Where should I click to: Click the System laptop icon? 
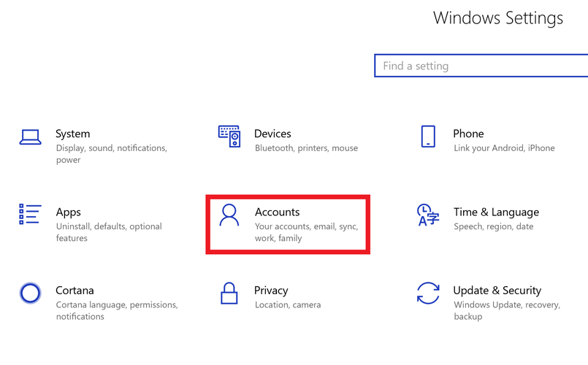tap(31, 137)
